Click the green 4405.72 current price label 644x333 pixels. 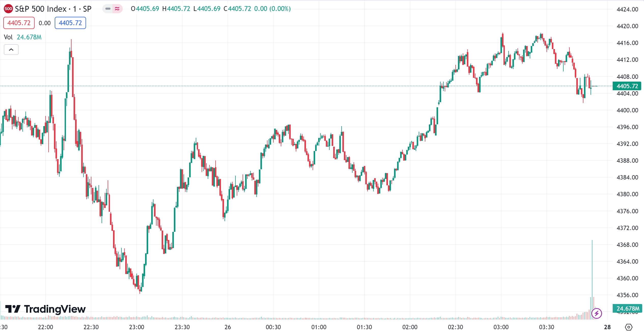627,86
